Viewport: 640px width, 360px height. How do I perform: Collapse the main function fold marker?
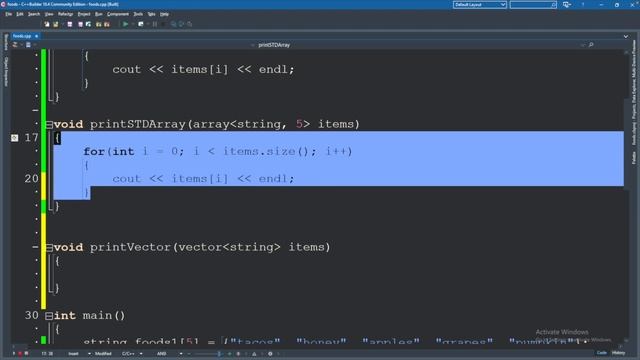pos(49,316)
